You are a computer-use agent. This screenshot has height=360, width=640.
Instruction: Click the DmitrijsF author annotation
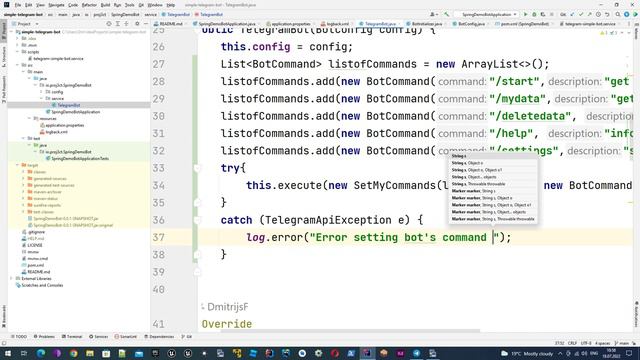[x=227, y=307]
